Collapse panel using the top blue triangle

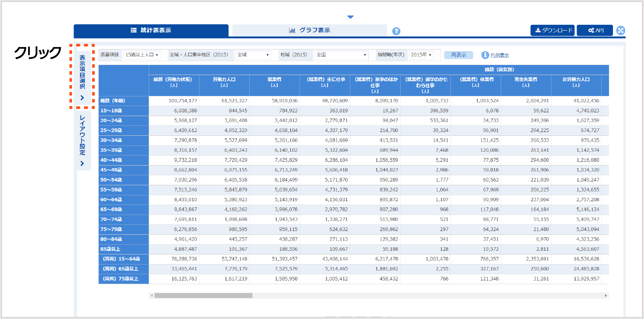(351, 17)
